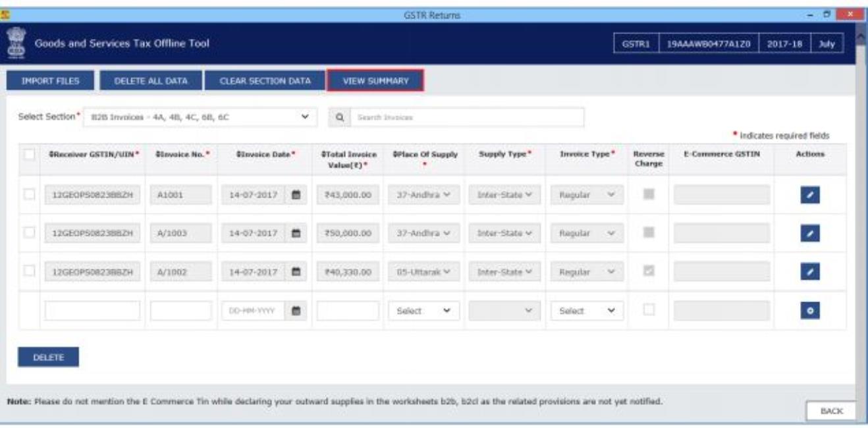
Task: Click the IMPORT FILES button
Action: click(50, 81)
